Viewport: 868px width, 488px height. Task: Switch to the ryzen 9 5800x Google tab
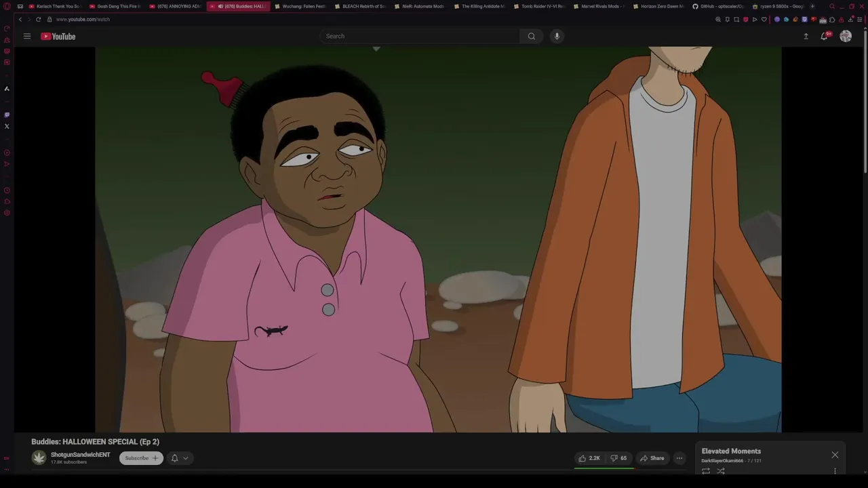[x=777, y=6]
